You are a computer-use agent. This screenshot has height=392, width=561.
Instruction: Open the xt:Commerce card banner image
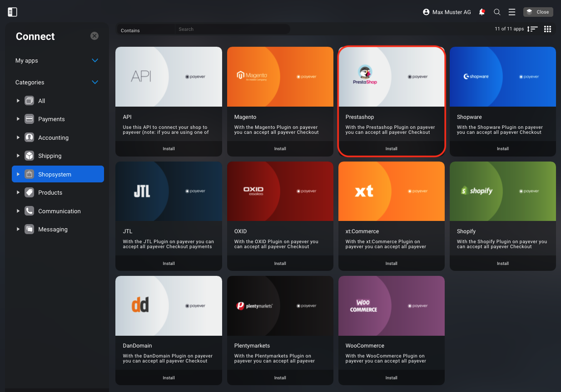coord(392,191)
